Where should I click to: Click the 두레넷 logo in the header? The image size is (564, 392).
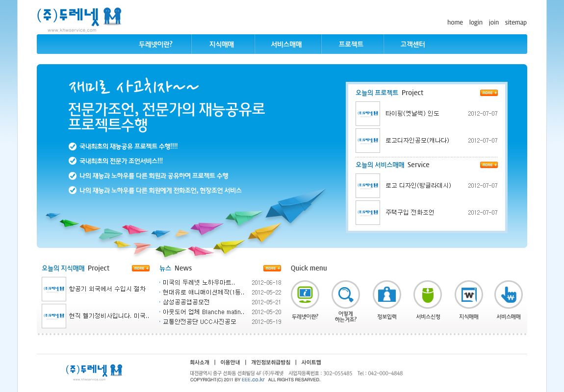[79, 18]
